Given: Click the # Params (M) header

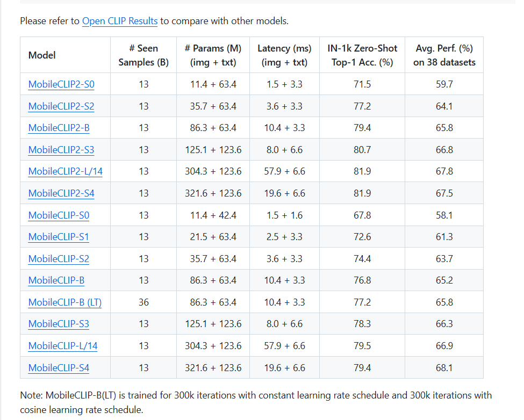Looking at the screenshot, I should (x=213, y=55).
